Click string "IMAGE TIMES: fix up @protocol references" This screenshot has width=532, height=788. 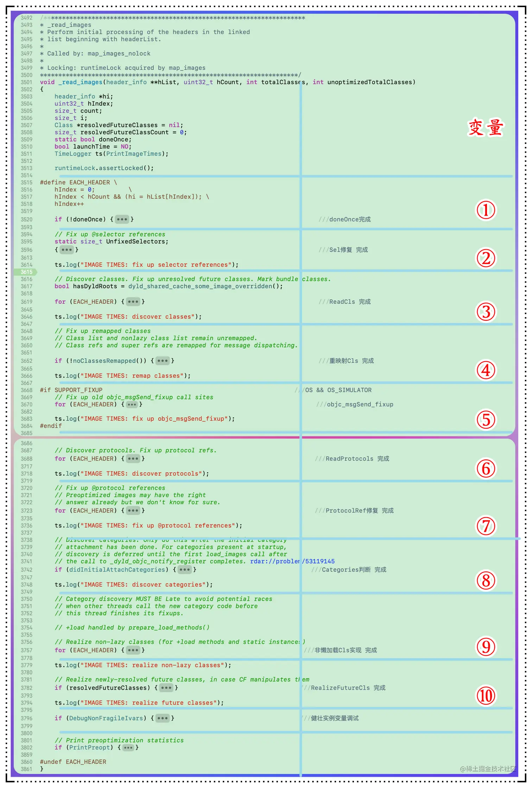(x=158, y=526)
